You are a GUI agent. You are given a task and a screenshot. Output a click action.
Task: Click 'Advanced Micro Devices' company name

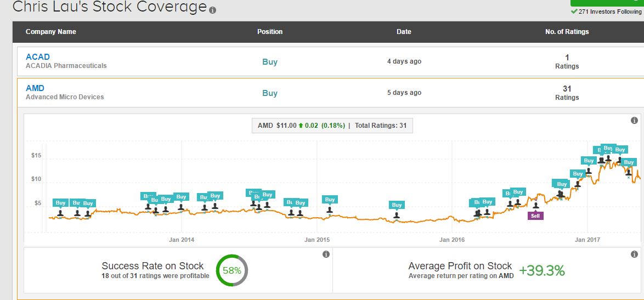point(65,97)
